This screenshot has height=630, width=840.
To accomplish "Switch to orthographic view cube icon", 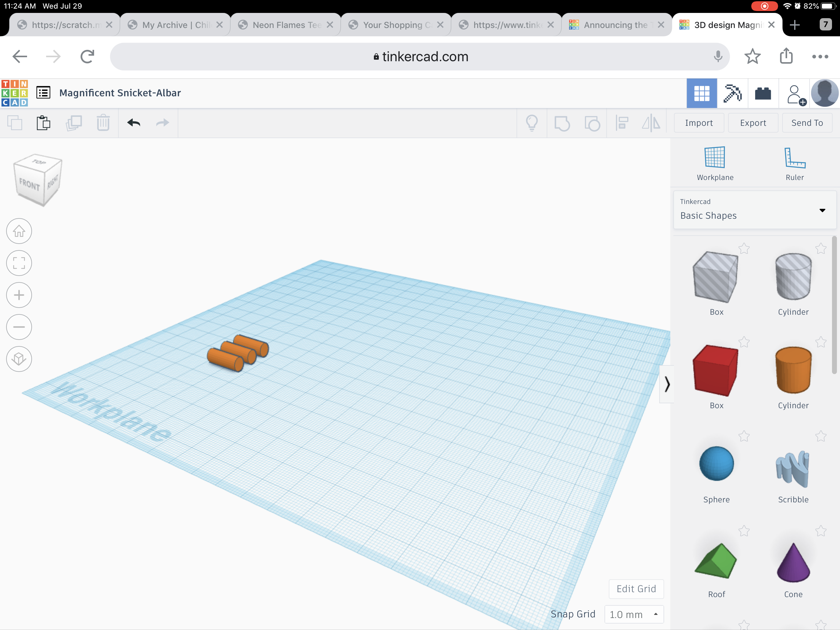I will click(x=19, y=359).
